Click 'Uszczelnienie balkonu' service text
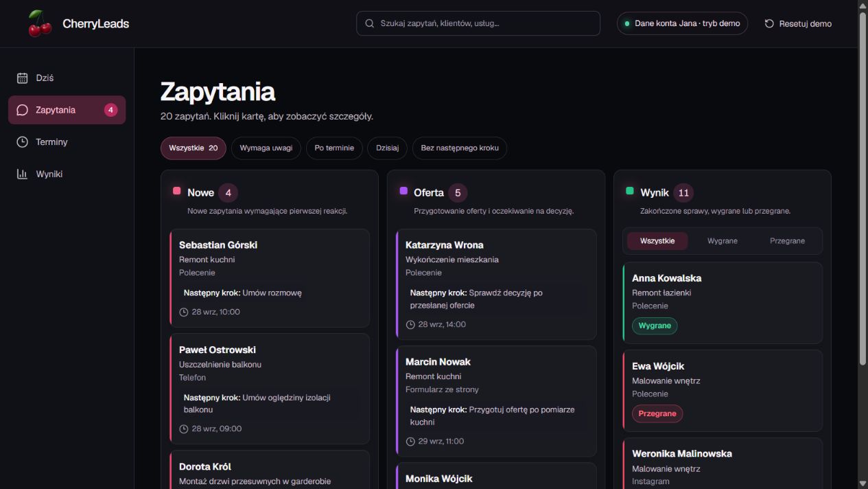Screen dimensions: 868x489 tap(220, 365)
